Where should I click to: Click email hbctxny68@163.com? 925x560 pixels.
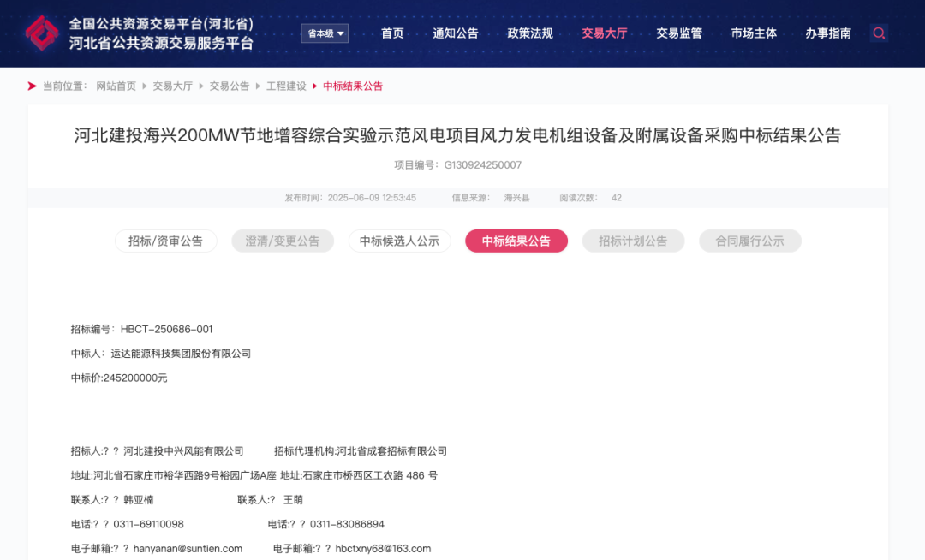383,549
